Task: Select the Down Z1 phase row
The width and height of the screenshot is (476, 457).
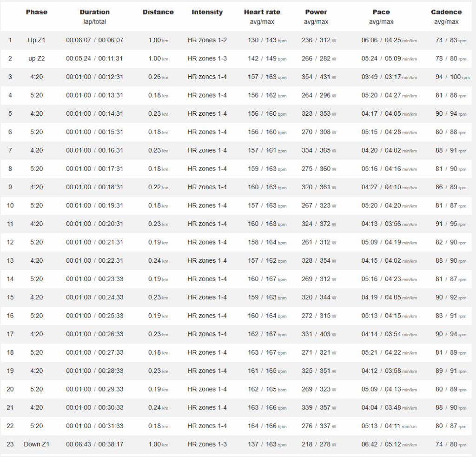Action: (236, 444)
